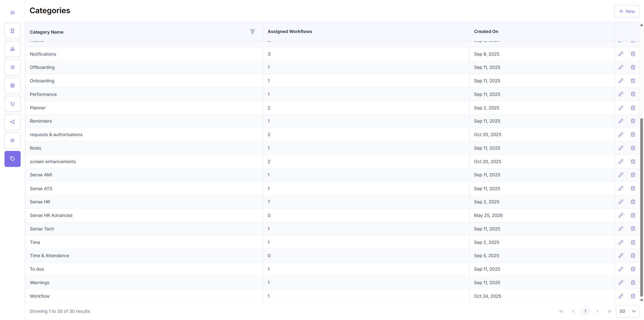Open the building icon sidebar item
This screenshot has height=320, width=644.
pos(13,31)
